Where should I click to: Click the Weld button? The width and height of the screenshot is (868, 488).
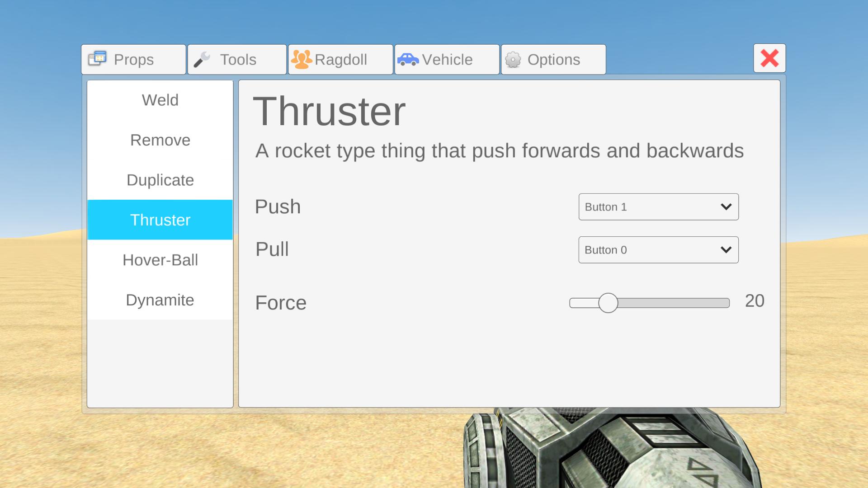point(160,100)
